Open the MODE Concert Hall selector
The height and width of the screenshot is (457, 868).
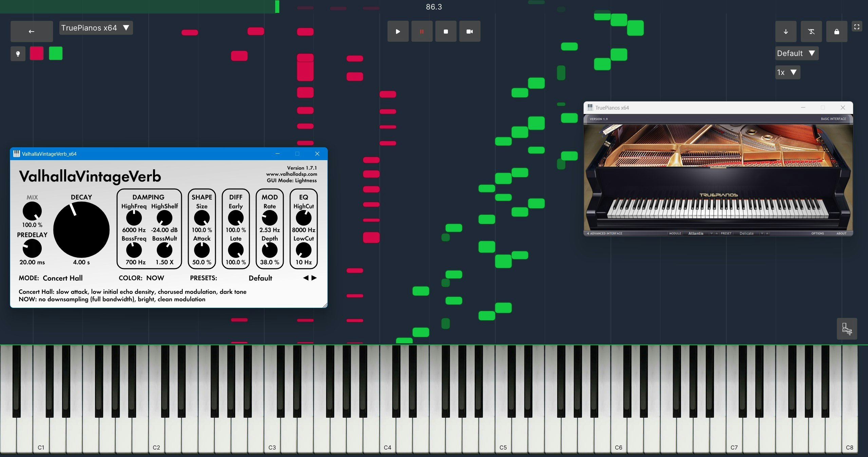(63, 278)
